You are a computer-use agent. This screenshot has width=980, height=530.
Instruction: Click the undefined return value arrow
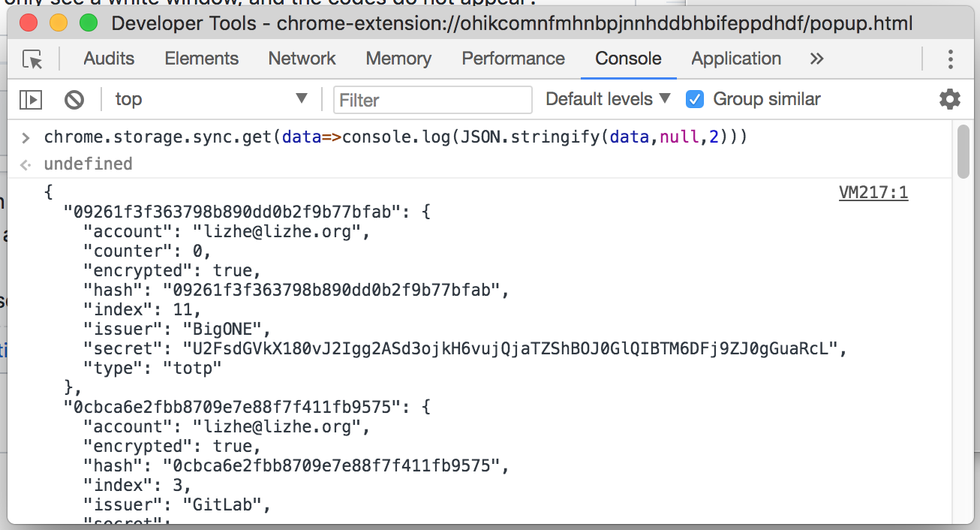[x=25, y=163]
